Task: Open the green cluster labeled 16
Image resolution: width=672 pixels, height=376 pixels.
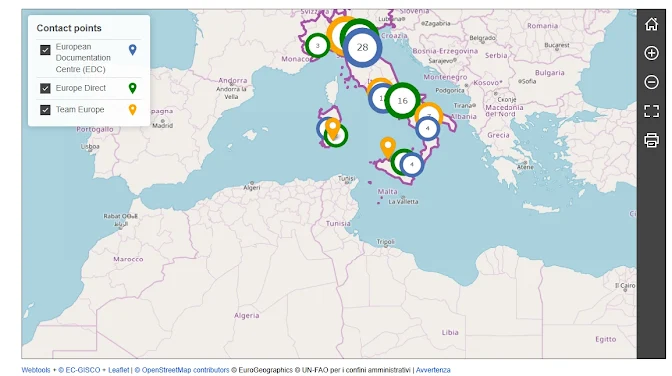Action: pos(402,101)
